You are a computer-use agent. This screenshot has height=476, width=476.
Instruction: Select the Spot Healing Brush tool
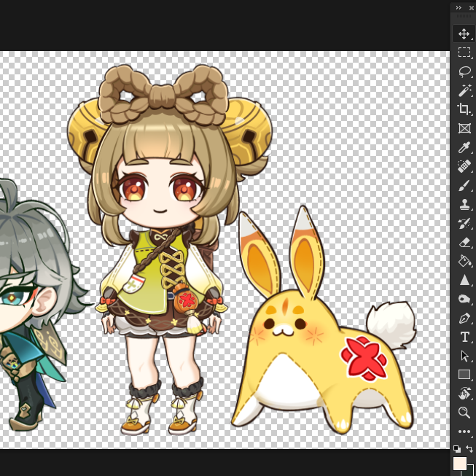464,167
